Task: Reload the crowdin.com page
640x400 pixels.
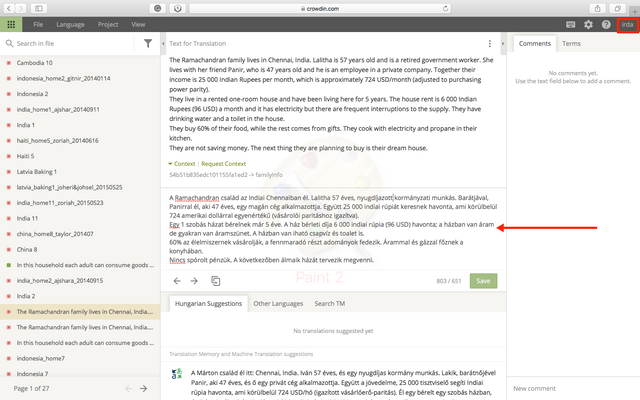Action: [x=445, y=8]
